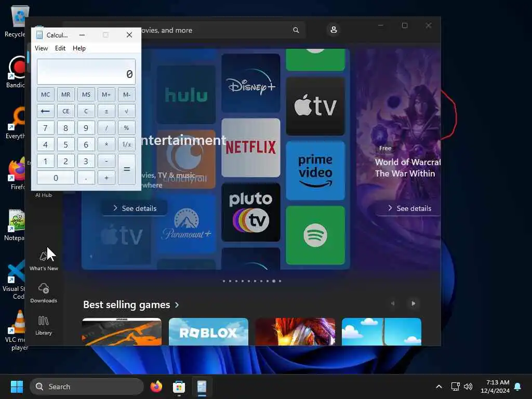The width and height of the screenshot is (532, 399).
Task: Click digit 0 on Calculator
Action: pos(56,178)
